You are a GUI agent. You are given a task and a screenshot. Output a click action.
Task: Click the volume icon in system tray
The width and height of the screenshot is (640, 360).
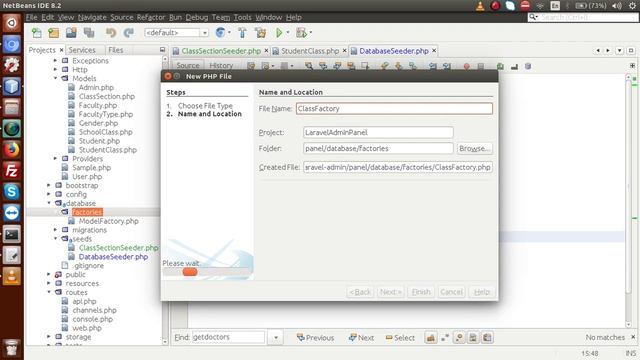point(617,6)
